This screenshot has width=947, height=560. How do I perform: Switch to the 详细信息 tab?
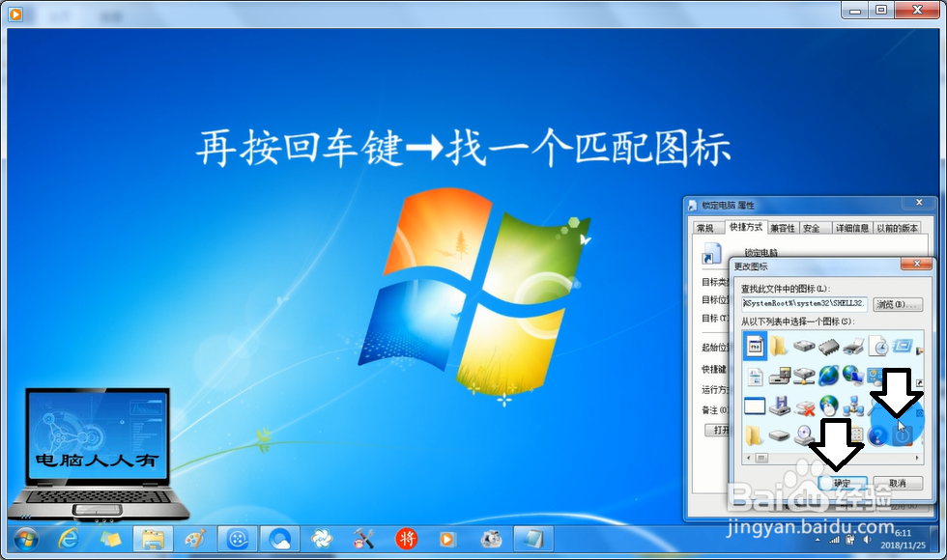coord(852,228)
